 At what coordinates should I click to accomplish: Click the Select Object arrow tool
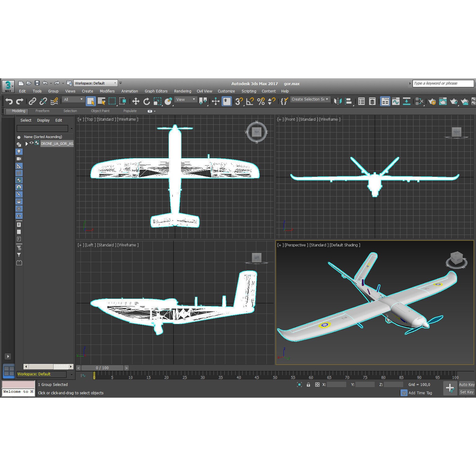91,101
